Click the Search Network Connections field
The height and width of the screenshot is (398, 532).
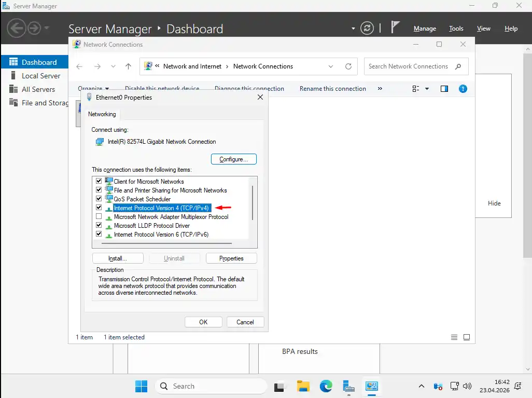416,66
